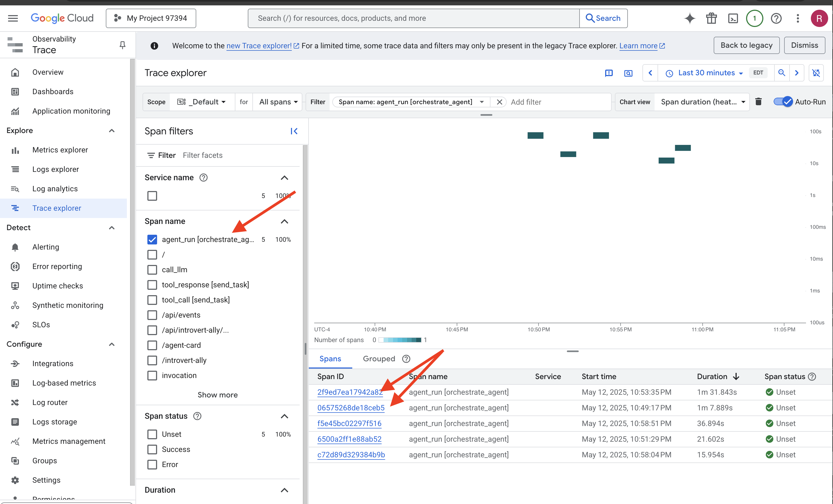Click the zoom magnifier in time controls

[782, 73]
